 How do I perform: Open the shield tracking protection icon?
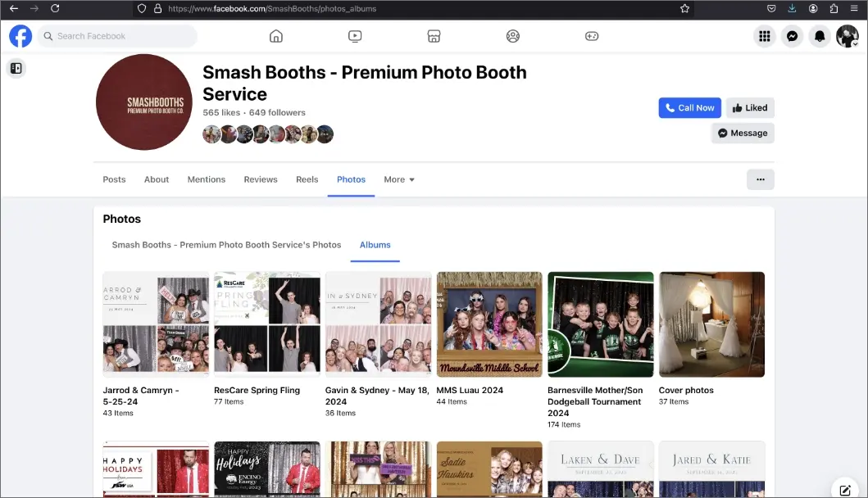tap(142, 8)
